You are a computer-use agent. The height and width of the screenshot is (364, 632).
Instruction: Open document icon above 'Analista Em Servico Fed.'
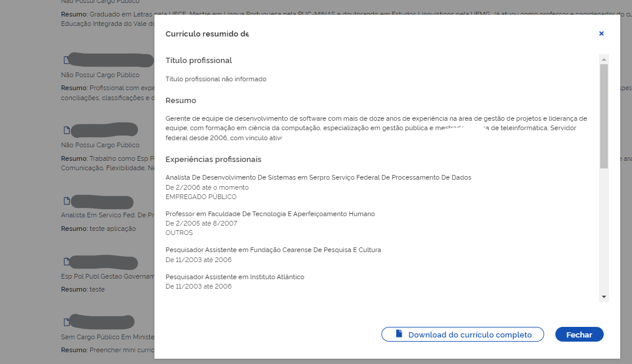pos(67,201)
